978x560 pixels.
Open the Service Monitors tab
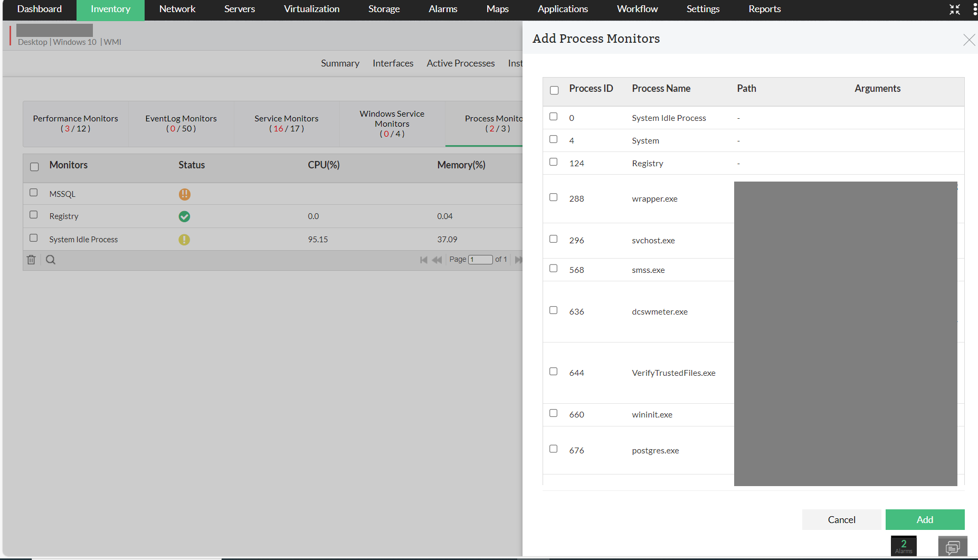(x=286, y=124)
